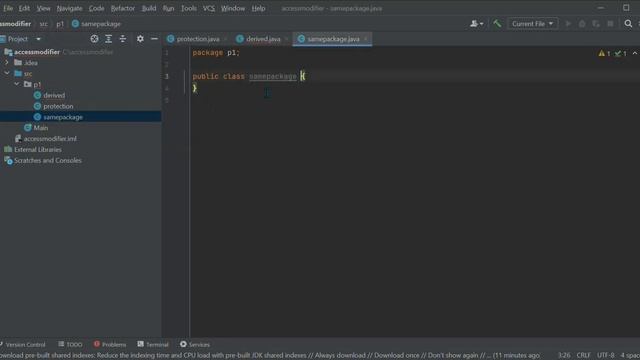Open the Code menu
640x360 pixels.
pos(96,8)
